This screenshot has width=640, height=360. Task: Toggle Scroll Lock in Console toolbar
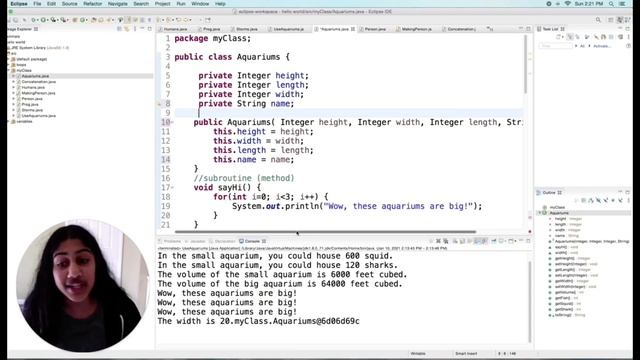point(462,241)
